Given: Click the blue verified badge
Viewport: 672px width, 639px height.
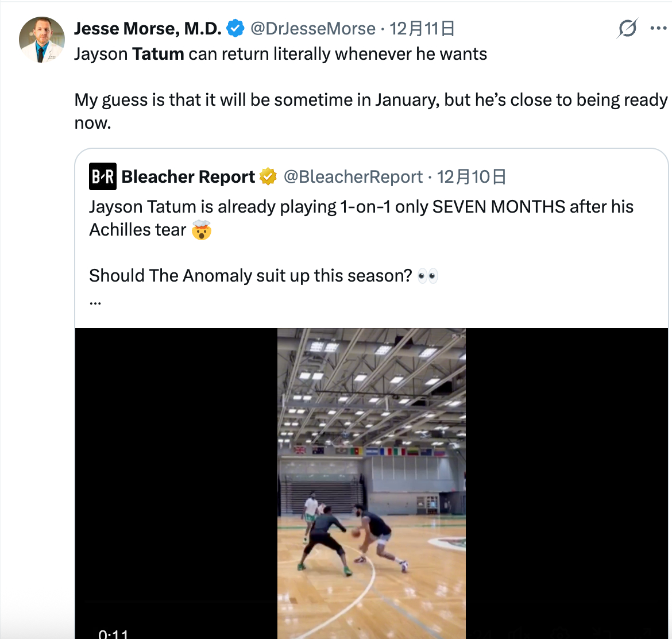Looking at the screenshot, I should pos(235,28).
